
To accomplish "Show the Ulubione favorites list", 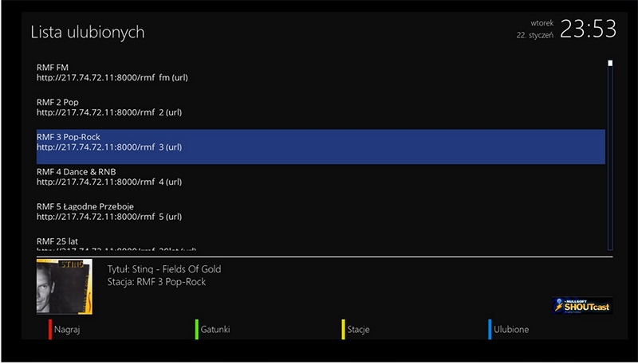I will (x=510, y=330).
